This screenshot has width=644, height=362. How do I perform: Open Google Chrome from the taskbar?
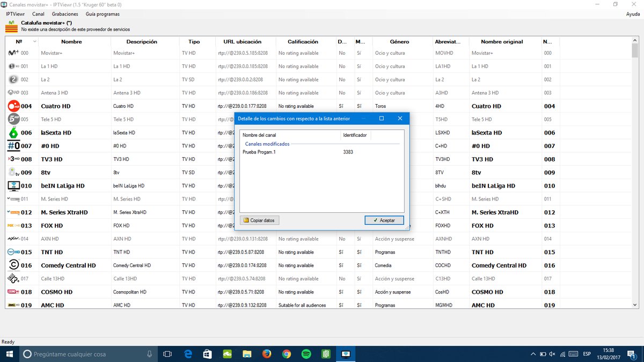(287, 354)
